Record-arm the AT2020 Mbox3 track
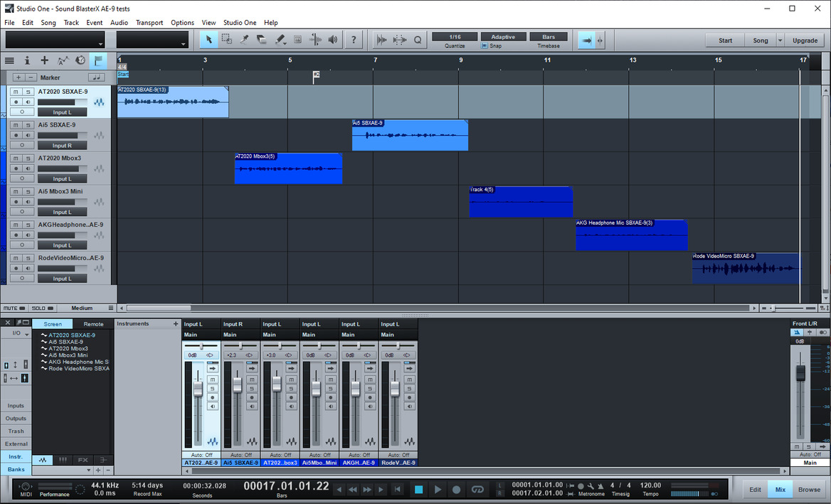The height and width of the screenshot is (504, 831). [x=16, y=168]
